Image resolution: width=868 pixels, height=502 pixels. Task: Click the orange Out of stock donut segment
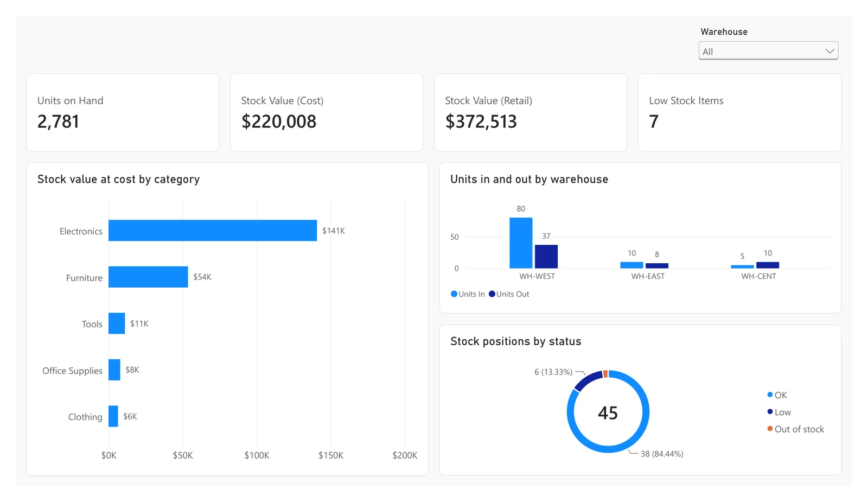pos(605,374)
